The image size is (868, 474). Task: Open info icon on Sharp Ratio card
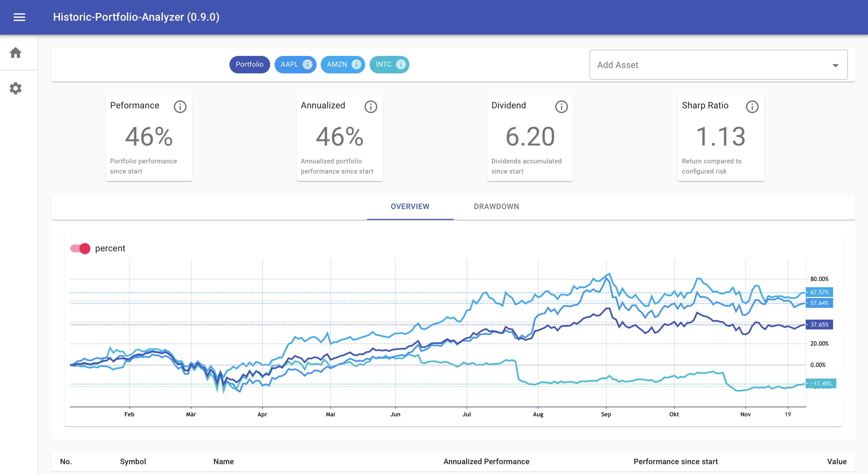click(752, 107)
